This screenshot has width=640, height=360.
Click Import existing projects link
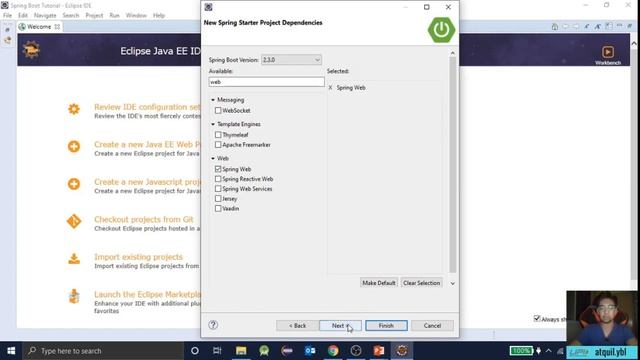click(138, 257)
